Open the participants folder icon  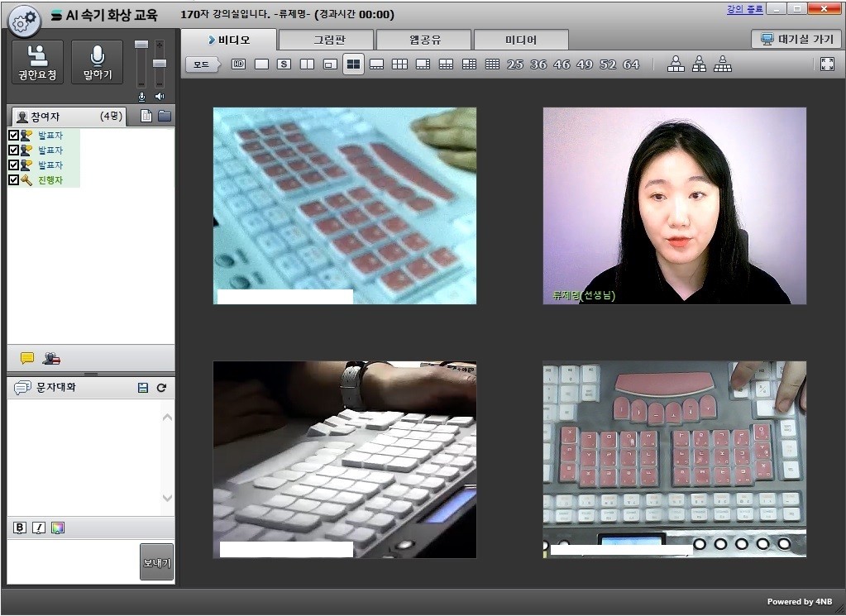click(x=165, y=117)
